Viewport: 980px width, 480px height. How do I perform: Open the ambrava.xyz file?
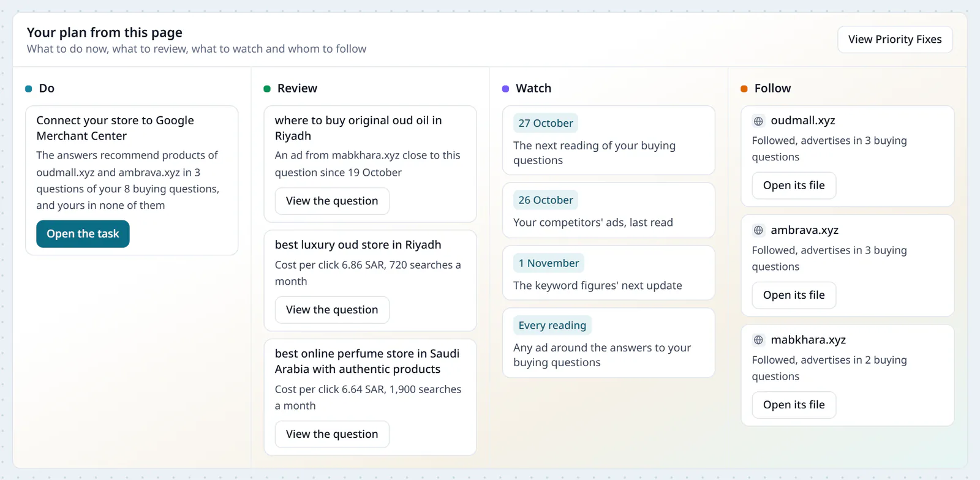pos(794,295)
